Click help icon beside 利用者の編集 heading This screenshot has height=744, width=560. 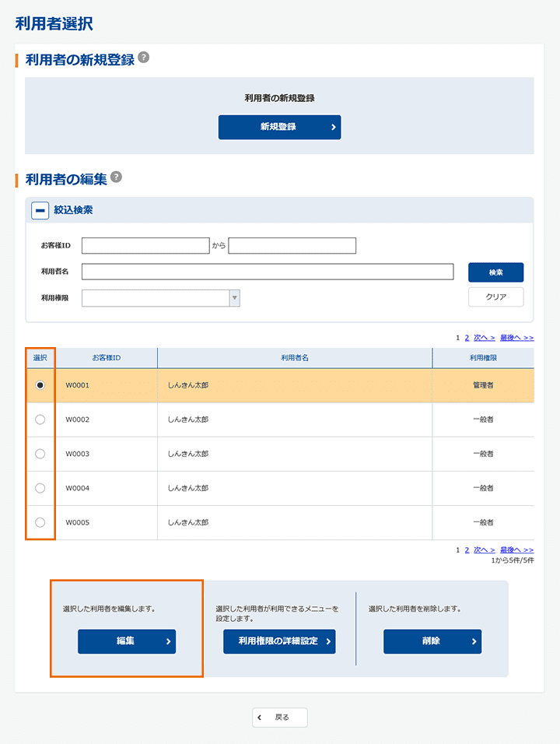(116, 177)
